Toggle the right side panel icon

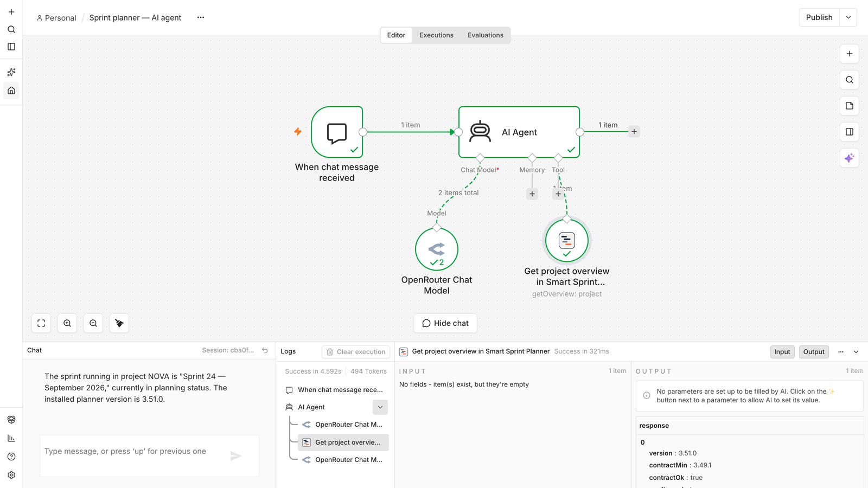tap(850, 132)
